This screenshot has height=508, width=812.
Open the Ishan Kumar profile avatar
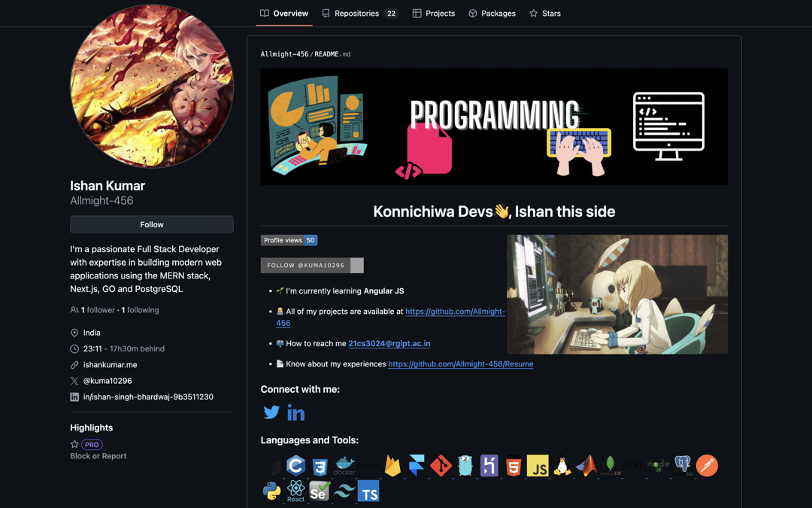152,86
